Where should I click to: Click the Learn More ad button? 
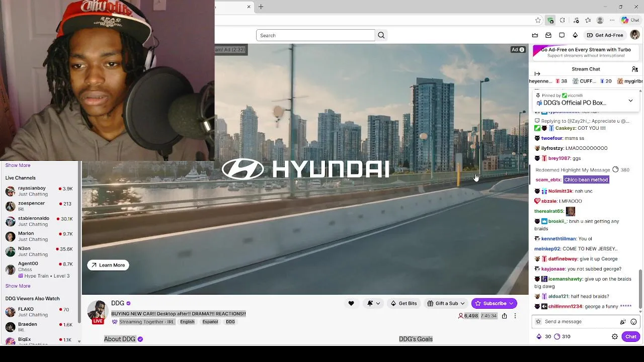point(108,265)
